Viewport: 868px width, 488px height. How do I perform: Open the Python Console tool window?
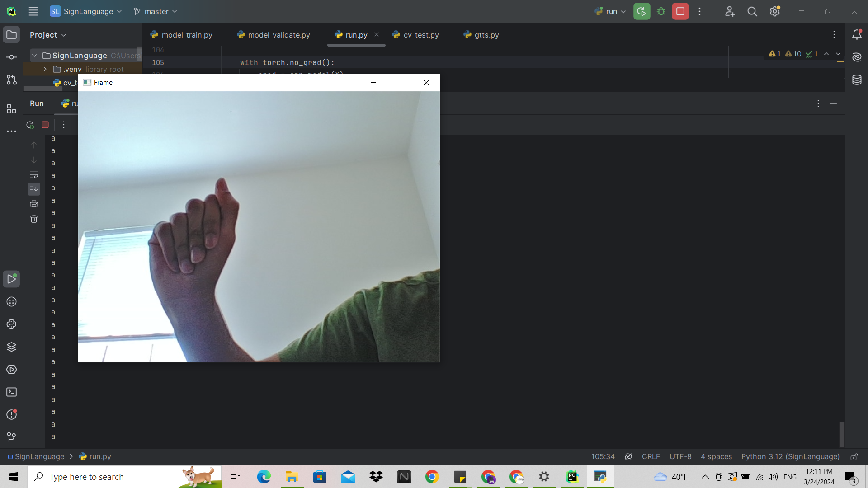[x=12, y=324]
